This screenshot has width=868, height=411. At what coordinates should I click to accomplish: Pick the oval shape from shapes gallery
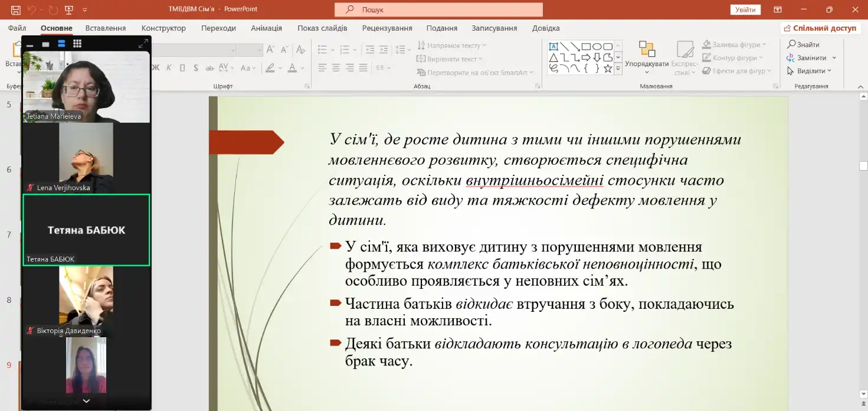(x=597, y=47)
